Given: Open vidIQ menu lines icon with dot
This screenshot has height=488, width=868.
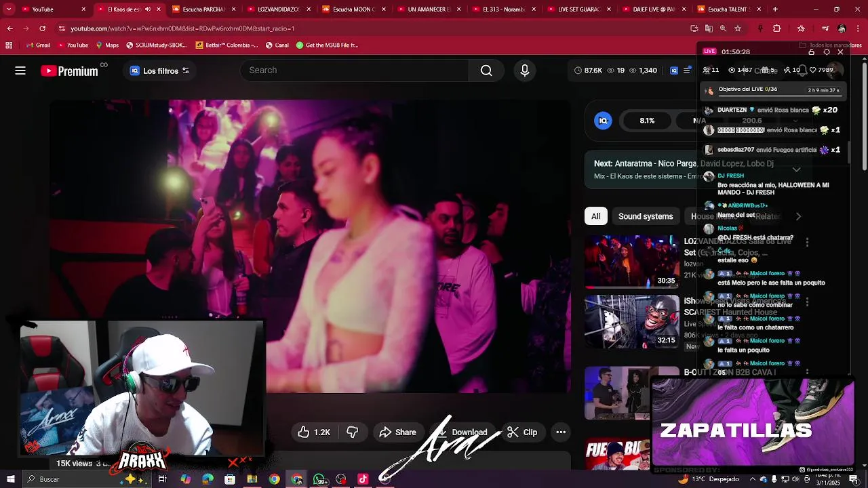Looking at the screenshot, I should 688,70.
